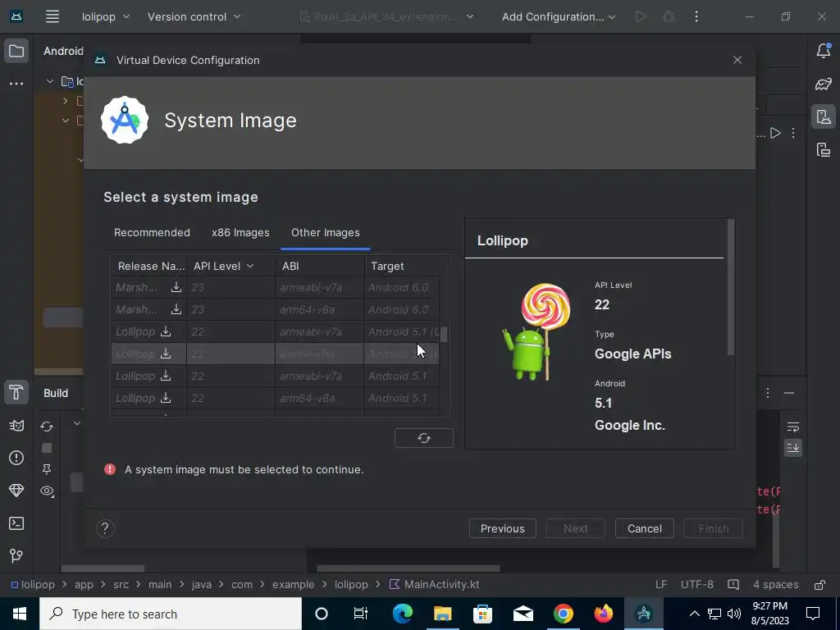
Task: Open the Gradle elephant tool window
Action: (x=824, y=84)
